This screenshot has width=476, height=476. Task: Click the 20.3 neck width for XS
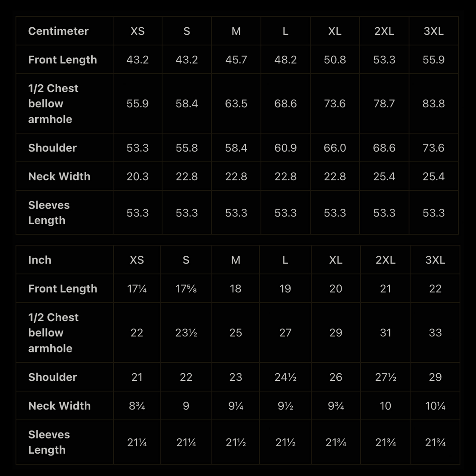[x=137, y=177]
